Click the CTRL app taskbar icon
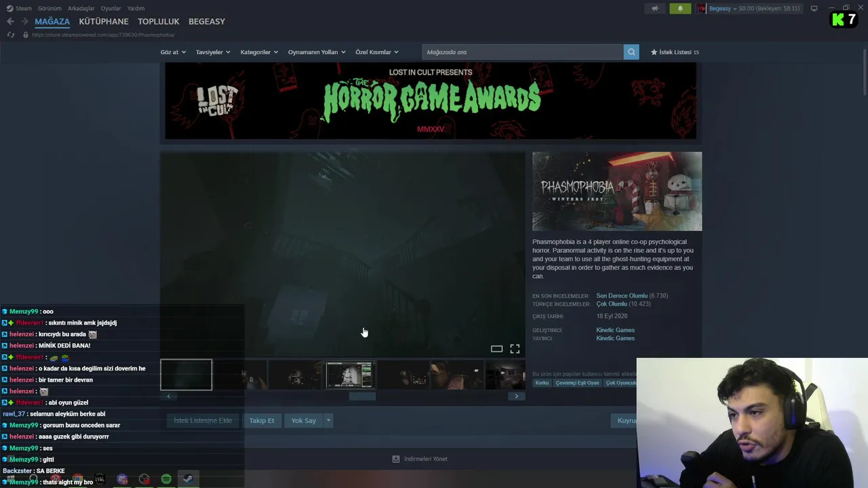The height and width of the screenshot is (488, 868). click(100, 479)
